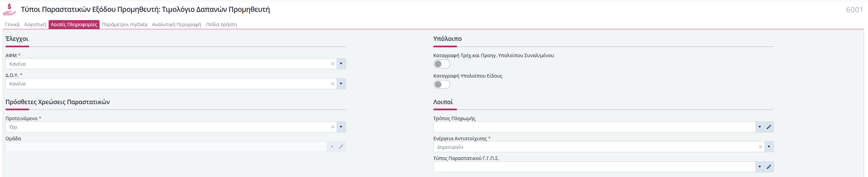
Task: Open the Ενέργεια Αντιστοίχισης dropdown arrow
Action: click(x=769, y=147)
